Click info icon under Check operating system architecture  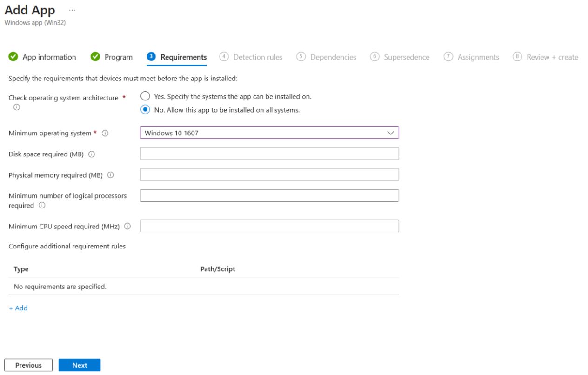click(16, 107)
